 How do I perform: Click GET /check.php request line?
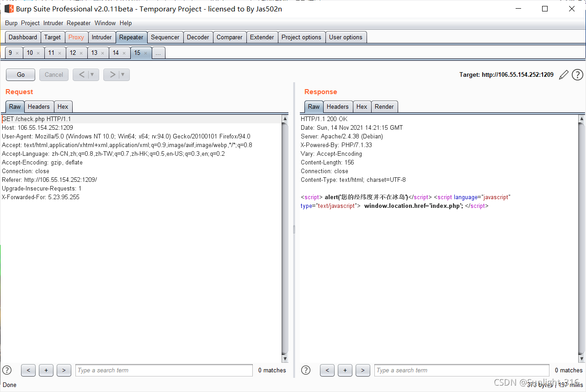click(x=36, y=119)
